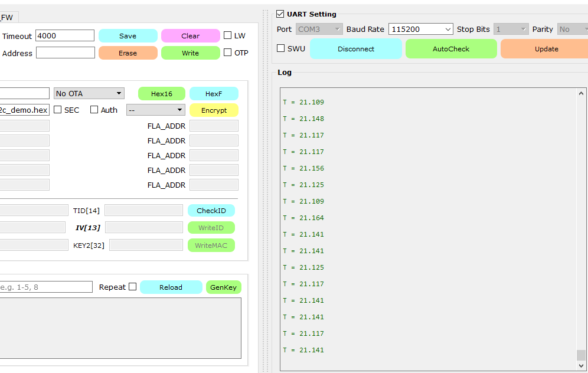588x373 pixels.
Task: Click the orange Erase button
Action: tap(128, 53)
